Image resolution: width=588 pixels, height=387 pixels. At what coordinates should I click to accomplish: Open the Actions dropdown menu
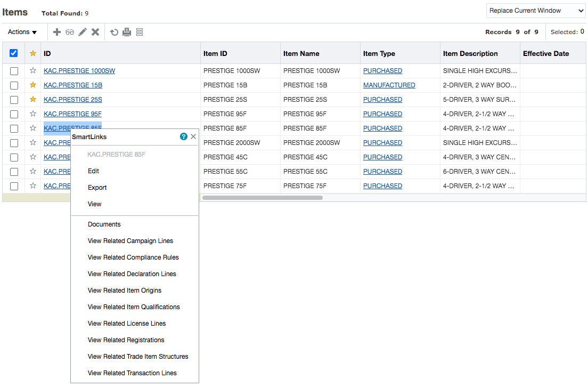(x=22, y=32)
